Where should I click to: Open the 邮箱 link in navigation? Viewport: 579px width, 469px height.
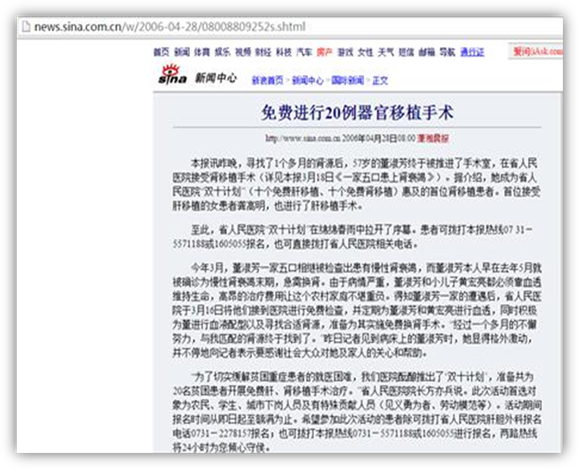pyautogui.click(x=426, y=52)
